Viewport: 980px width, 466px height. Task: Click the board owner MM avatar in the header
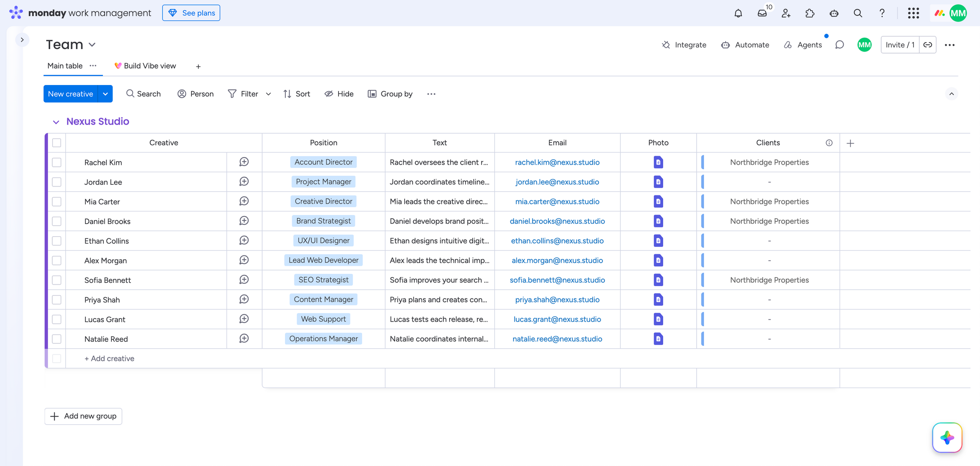click(864, 45)
